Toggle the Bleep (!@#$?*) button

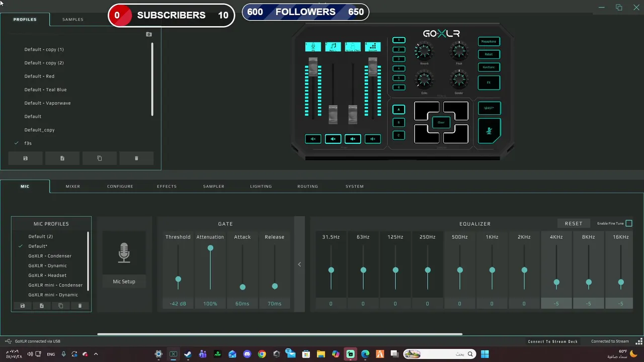coord(489,108)
